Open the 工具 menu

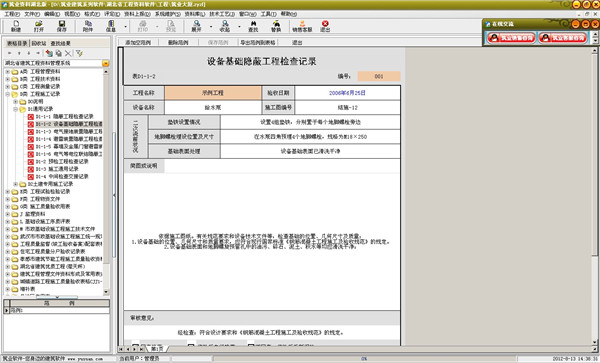268,14
